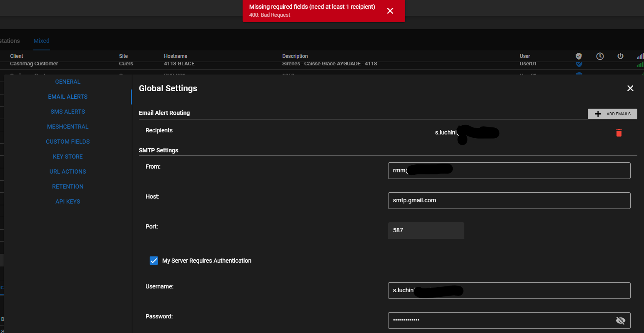
Task: Click the blue shield icon on Cashmag Customer row
Action: tap(579, 64)
